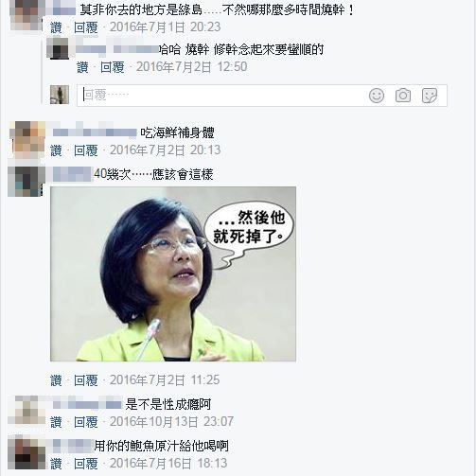Like the comment from 2016年7月16日 18:13
This screenshot has height=476, width=476.
(56, 464)
